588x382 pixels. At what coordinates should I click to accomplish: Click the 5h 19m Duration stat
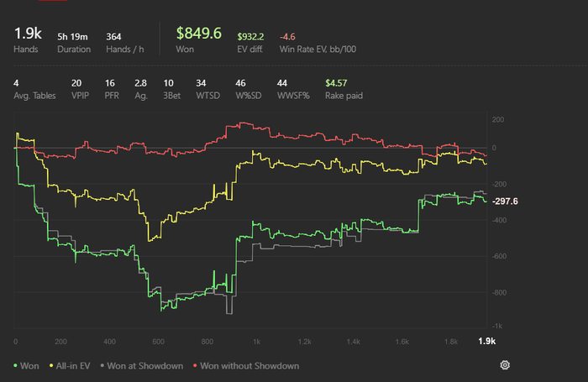click(x=73, y=36)
